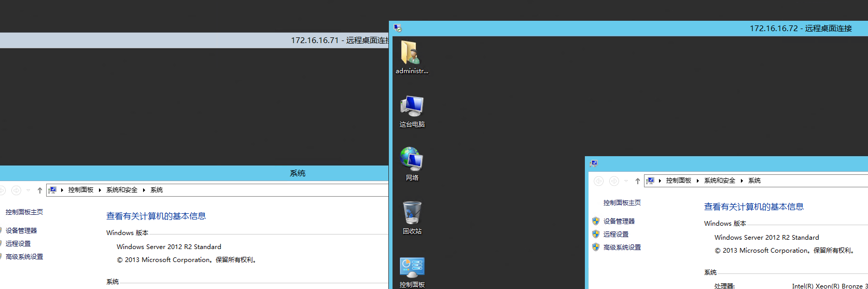Viewport: 868px width, 289px height.
Task: Click back arrow in right system window
Action: (x=598, y=181)
